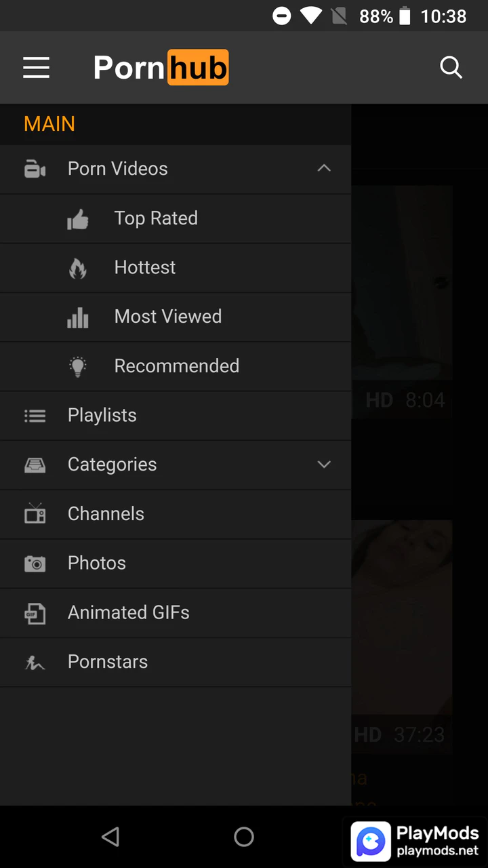Open search with the magnifier icon

pos(451,68)
